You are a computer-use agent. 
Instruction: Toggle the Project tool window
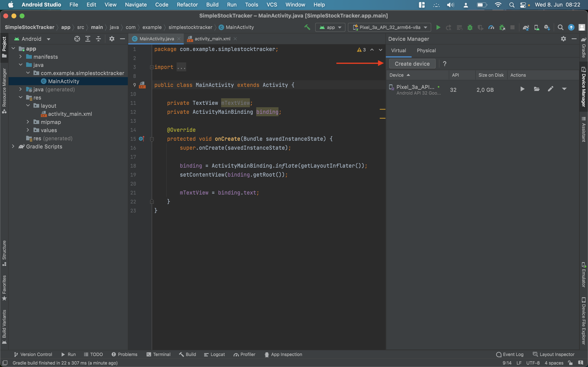pos(4,47)
